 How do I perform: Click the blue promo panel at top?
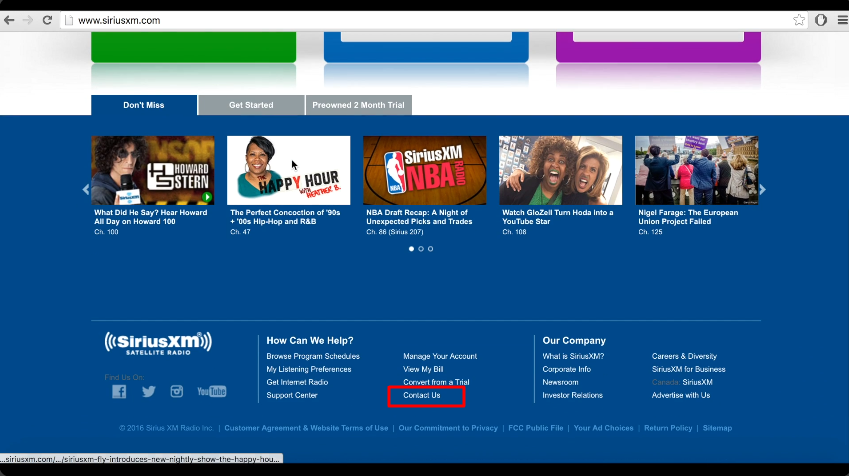point(426,47)
